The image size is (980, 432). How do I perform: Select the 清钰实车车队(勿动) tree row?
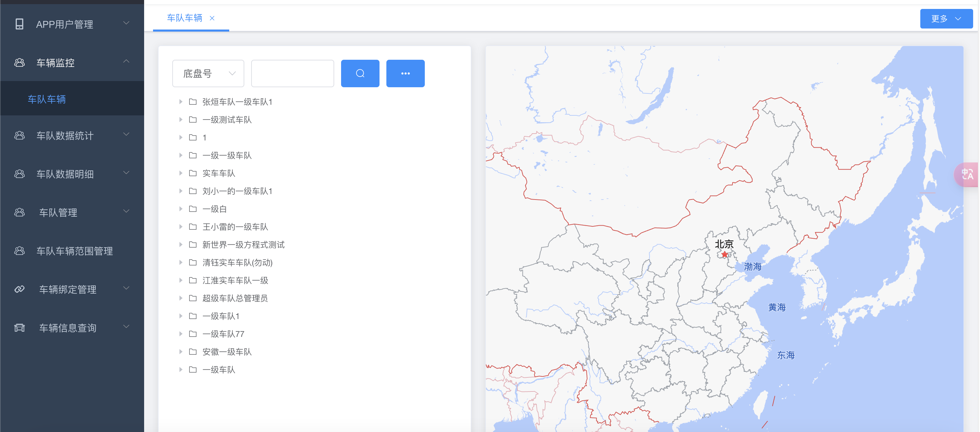pos(314,262)
